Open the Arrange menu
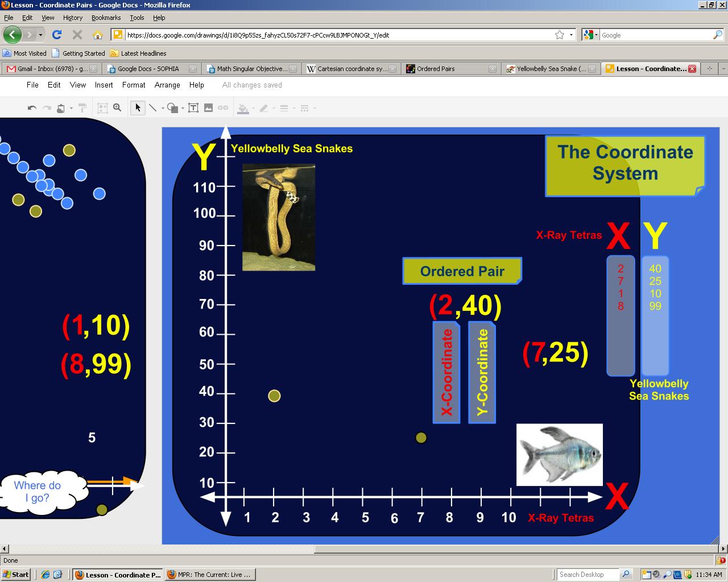Viewport: 728px width, 582px height. pos(167,85)
